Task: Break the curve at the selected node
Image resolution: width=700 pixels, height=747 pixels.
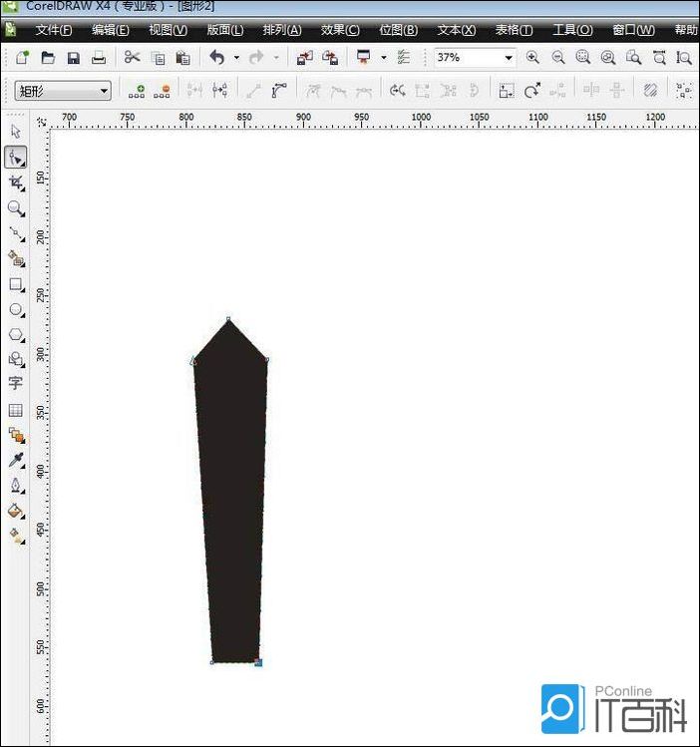Action: [220, 90]
